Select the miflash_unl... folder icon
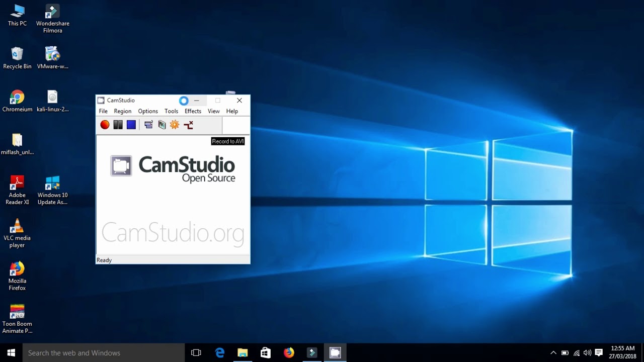Screen dimensions: 644x362 coord(17,144)
